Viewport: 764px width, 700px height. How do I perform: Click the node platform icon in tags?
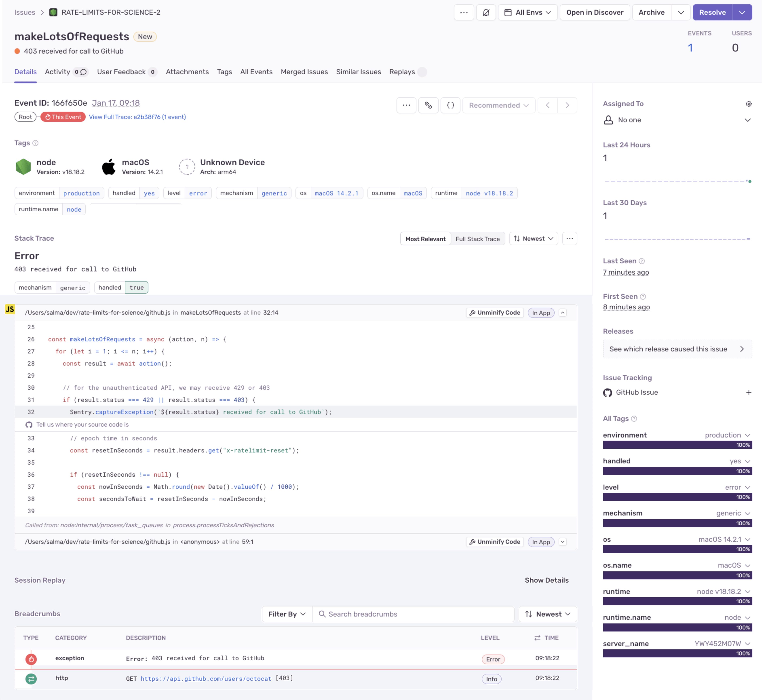(x=23, y=167)
